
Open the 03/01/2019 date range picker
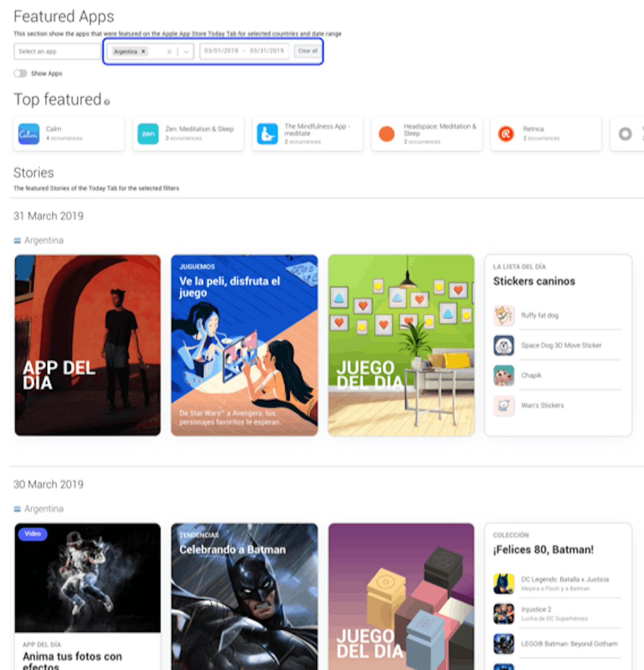221,51
